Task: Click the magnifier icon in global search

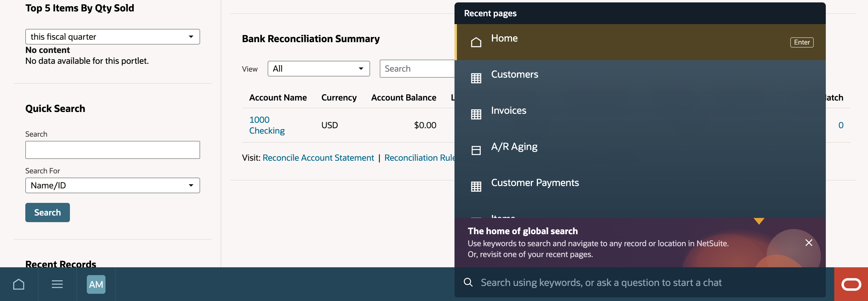Action: pos(468,282)
